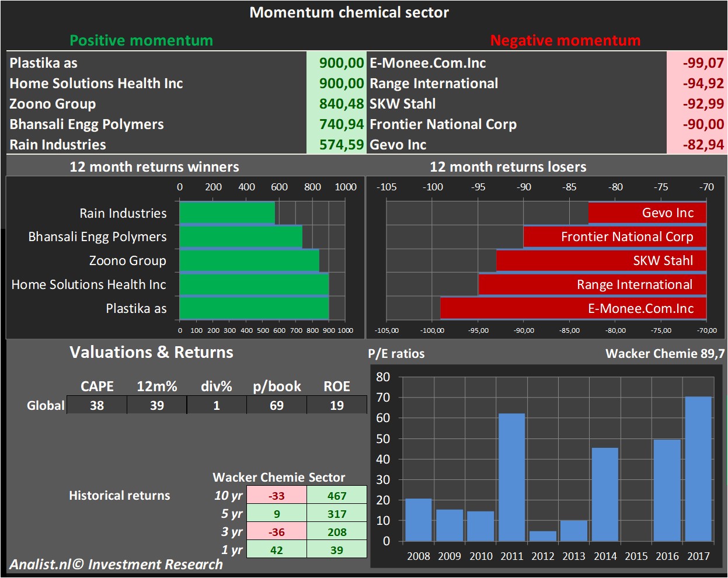Screen dimensions: 728x578
Task: Click the SKW Stahl red bar
Action: pyautogui.click(x=601, y=261)
